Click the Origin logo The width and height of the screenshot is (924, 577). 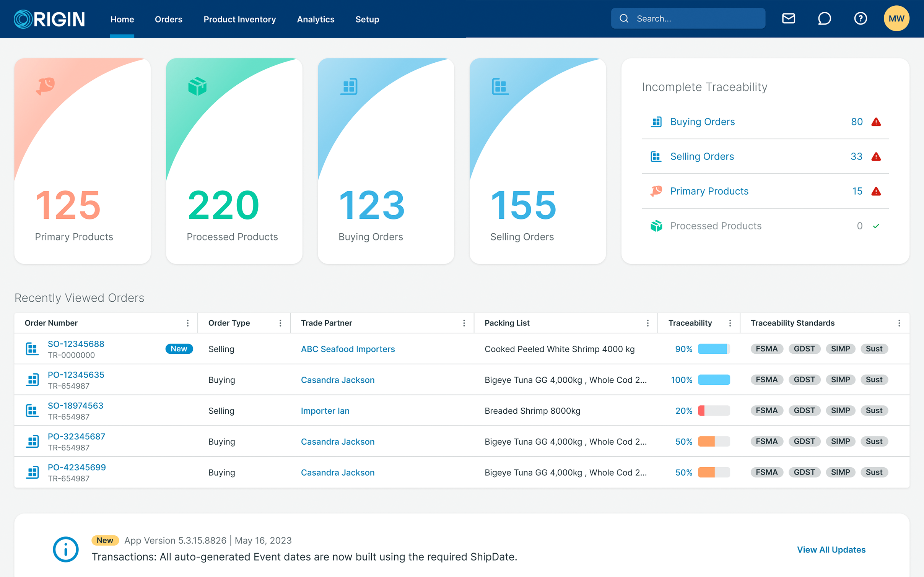(x=49, y=19)
